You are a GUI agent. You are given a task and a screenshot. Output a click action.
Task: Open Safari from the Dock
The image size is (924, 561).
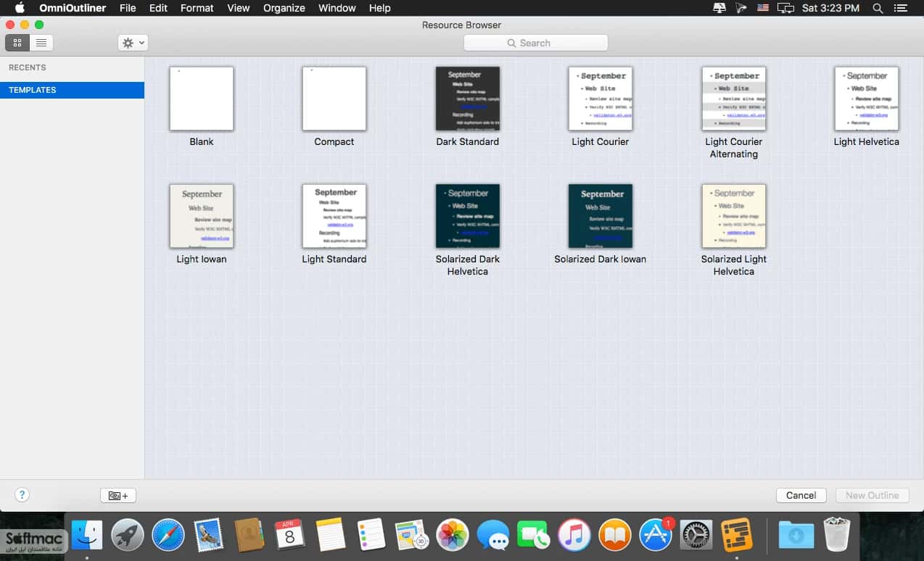click(x=168, y=536)
